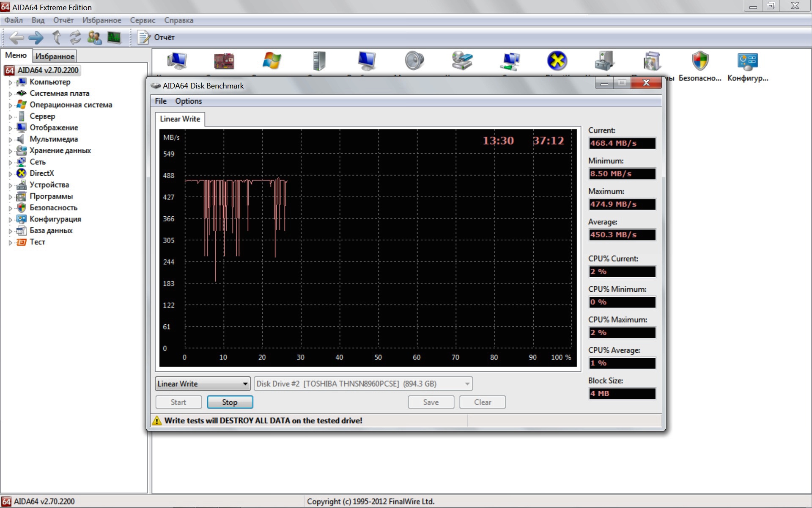
Task: Open the DirectX category icon
Action: (x=557, y=61)
